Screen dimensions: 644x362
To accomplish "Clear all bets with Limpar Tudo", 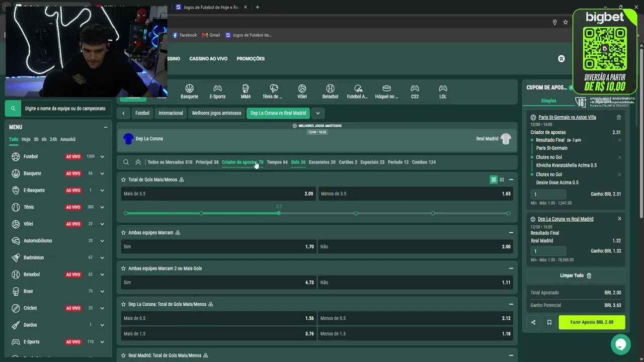I will (576, 276).
